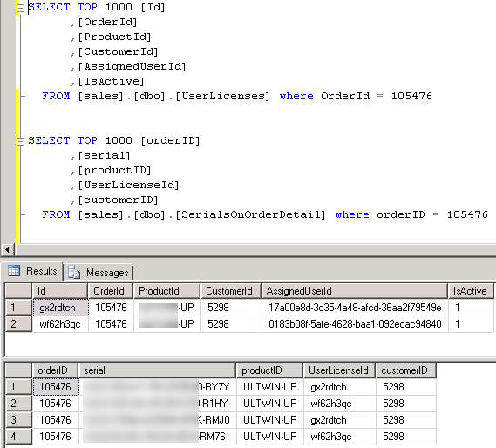Viewport: 496px width, 448px height.
Task: Collapse the second SELECT statement block
Action: pyautogui.click(x=20, y=141)
